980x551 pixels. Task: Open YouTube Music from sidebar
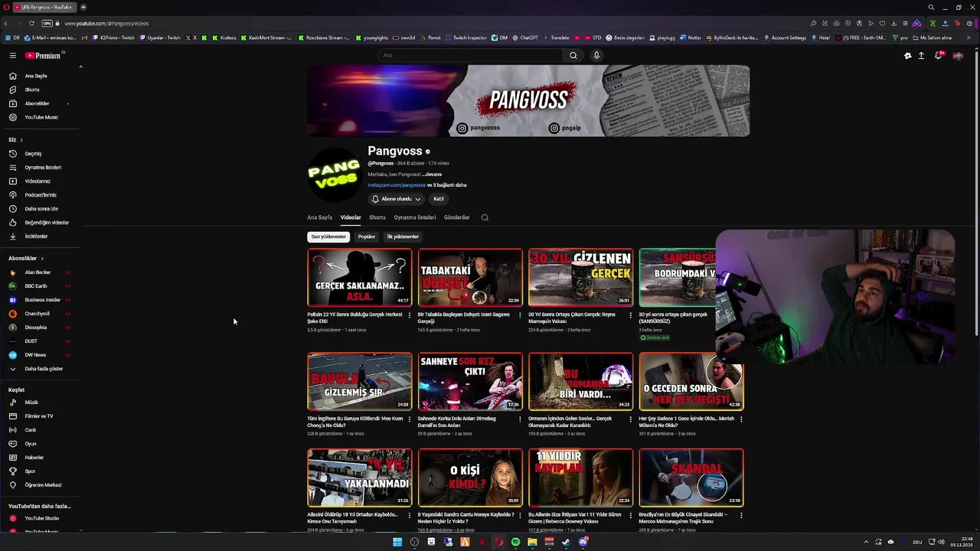coord(40,117)
